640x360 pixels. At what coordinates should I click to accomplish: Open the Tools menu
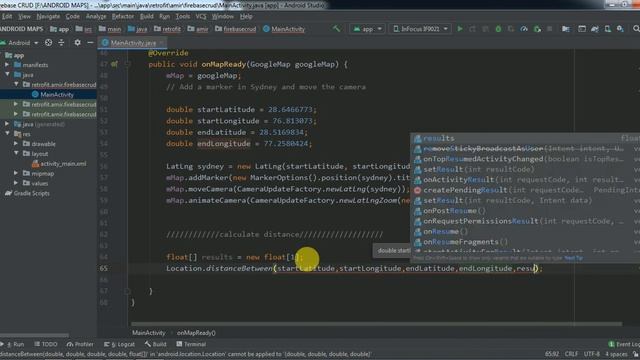183,16
